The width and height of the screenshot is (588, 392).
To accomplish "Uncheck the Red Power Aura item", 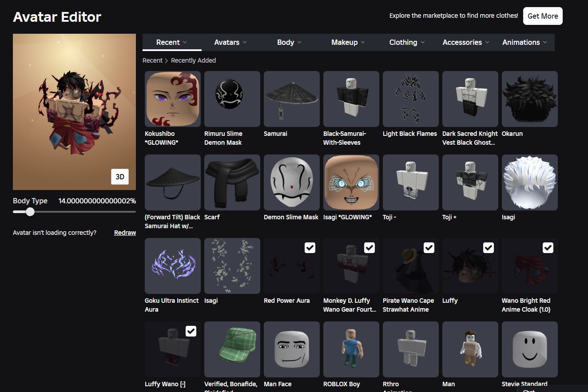I will click(310, 248).
